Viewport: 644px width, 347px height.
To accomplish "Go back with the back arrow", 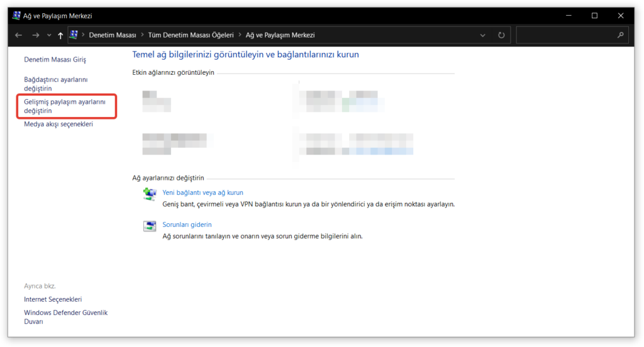I will coord(18,35).
